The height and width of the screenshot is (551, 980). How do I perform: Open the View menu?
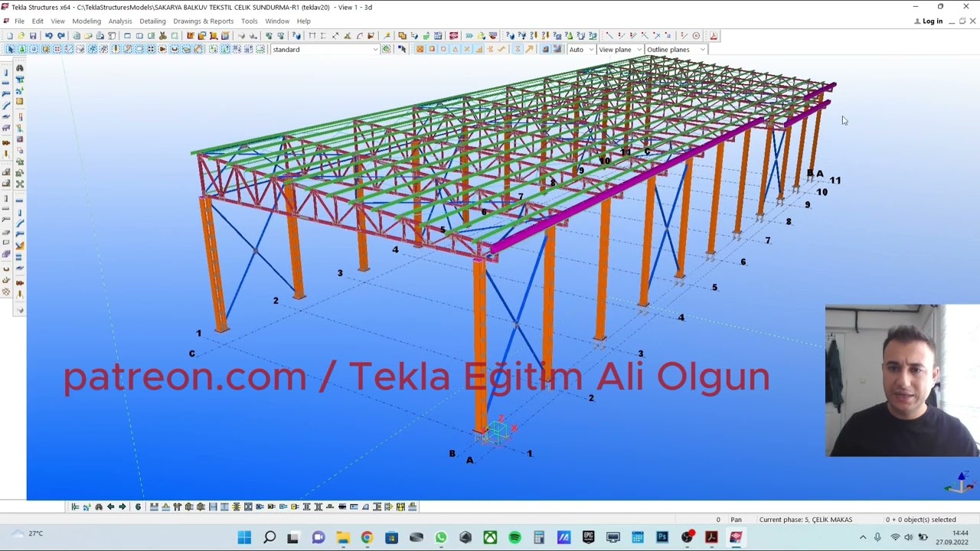pyautogui.click(x=57, y=21)
